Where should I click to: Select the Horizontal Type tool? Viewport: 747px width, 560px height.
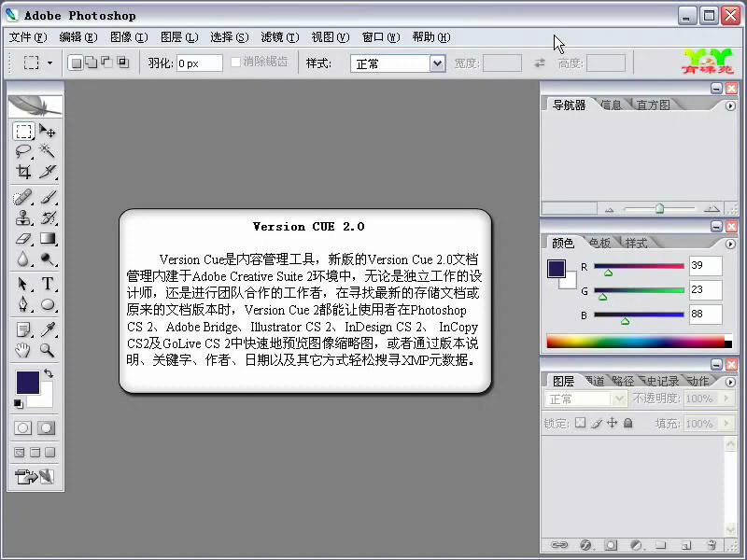click(48, 284)
